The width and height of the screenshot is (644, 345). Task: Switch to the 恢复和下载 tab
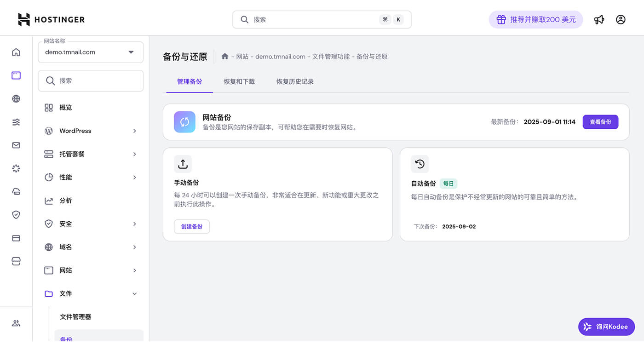[239, 81]
